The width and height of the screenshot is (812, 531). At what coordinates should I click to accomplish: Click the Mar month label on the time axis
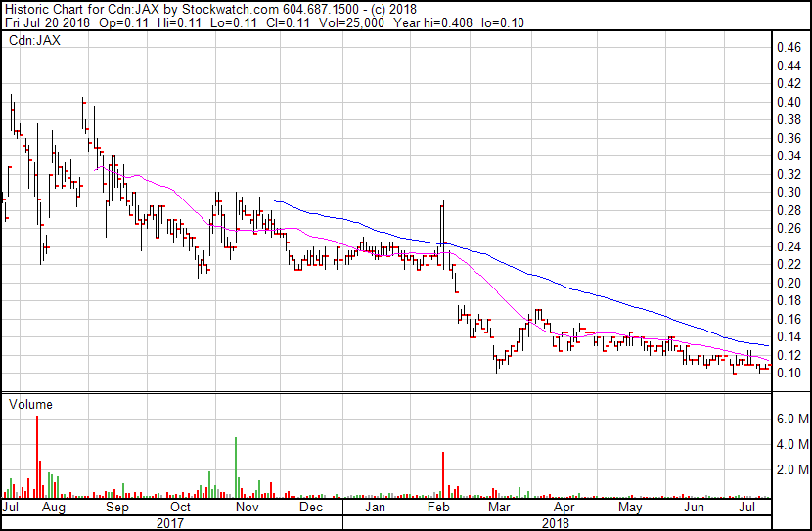pos(500,509)
